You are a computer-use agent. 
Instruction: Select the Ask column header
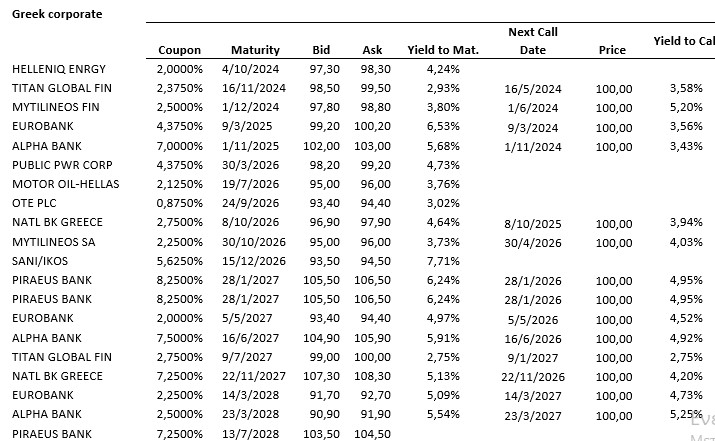tap(373, 50)
